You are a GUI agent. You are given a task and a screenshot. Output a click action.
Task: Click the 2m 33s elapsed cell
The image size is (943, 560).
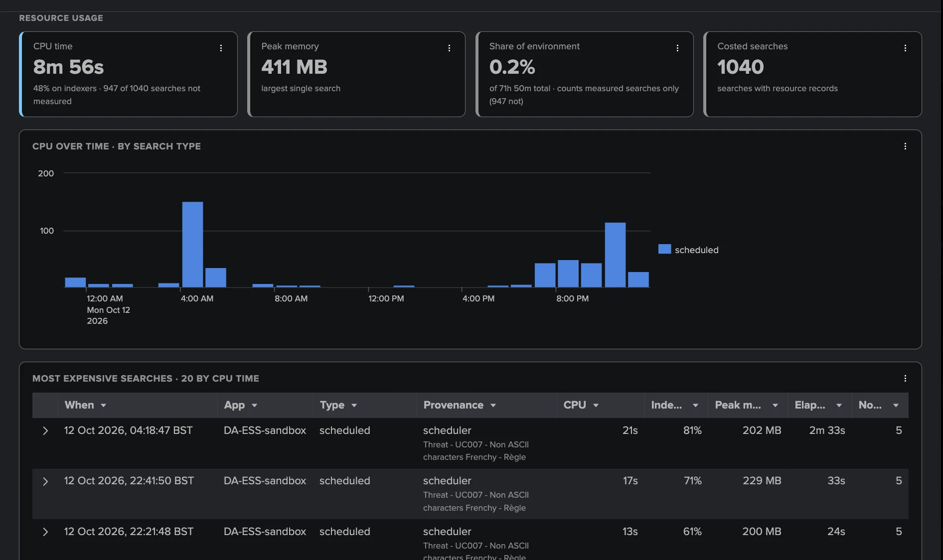(827, 430)
